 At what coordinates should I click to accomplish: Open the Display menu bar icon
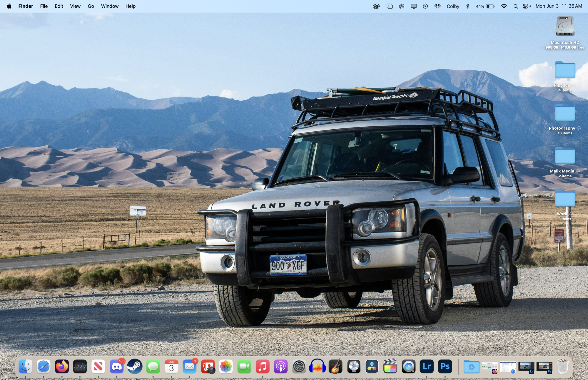[x=414, y=6]
